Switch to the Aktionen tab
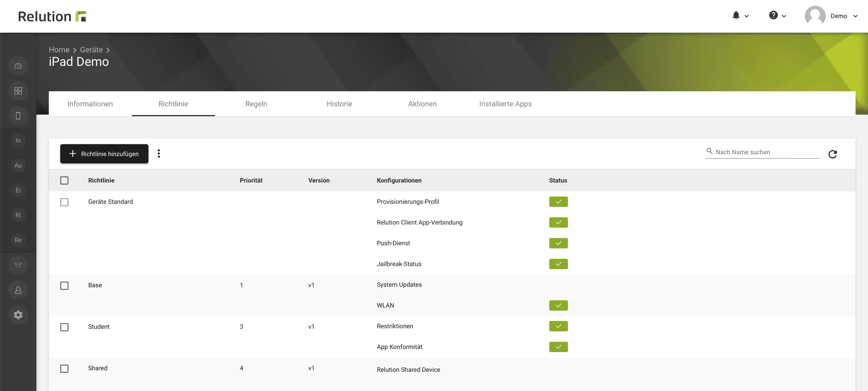Screen dimensions: 868x391 [x=422, y=104]
